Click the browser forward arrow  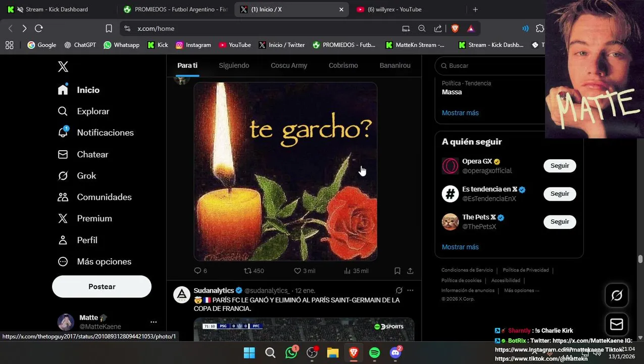point(24,28)
